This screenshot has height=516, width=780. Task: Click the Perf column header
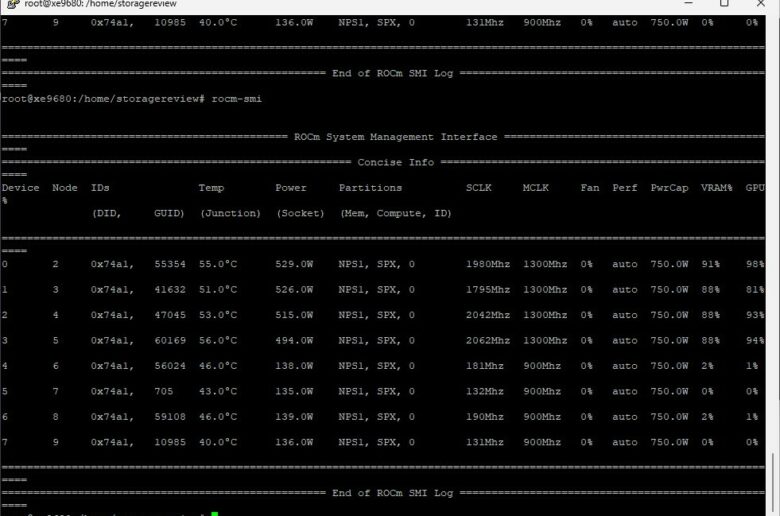[625, 188]
